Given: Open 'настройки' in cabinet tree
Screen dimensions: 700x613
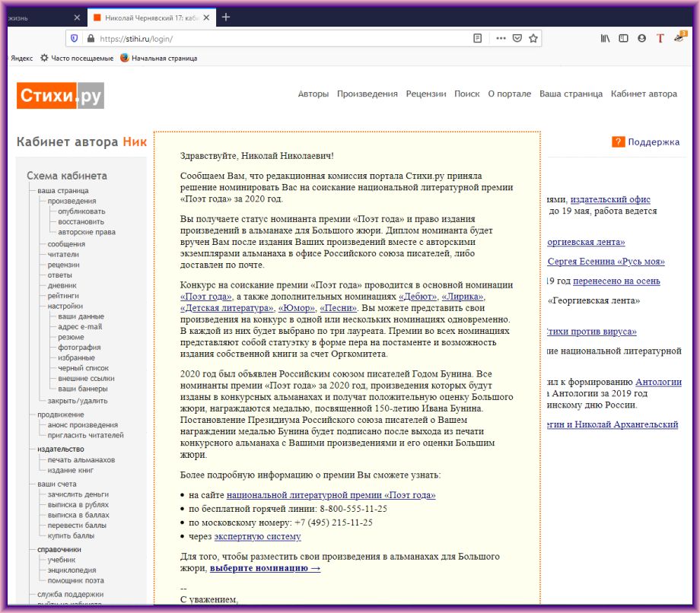Looking at the screenshot, I should (x=65, y=306).
